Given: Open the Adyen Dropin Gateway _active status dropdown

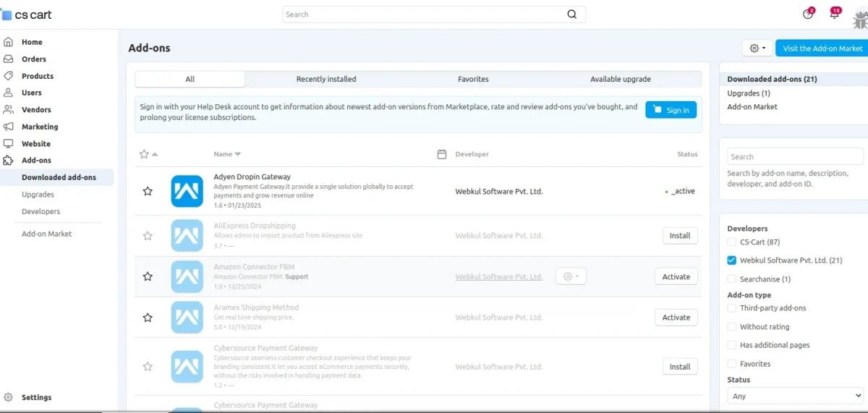Looking at the screenshot, I should [680, 192].
